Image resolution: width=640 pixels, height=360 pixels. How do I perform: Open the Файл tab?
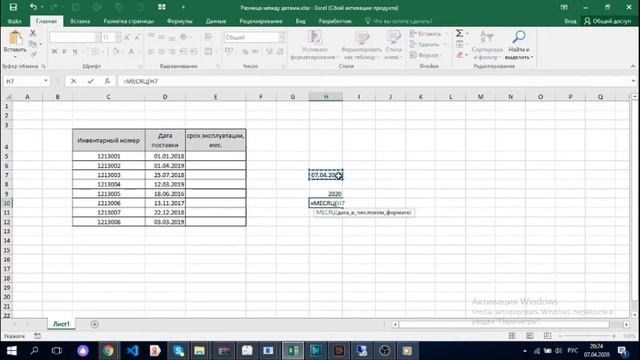[15, 21]
